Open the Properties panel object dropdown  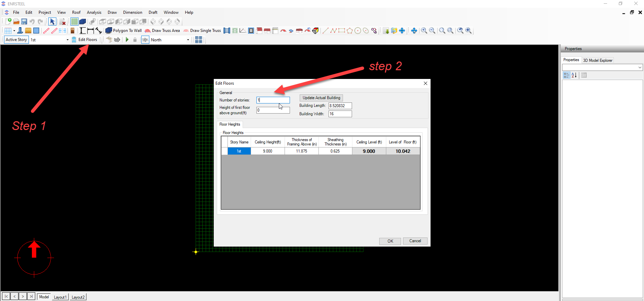coord(640,68)
